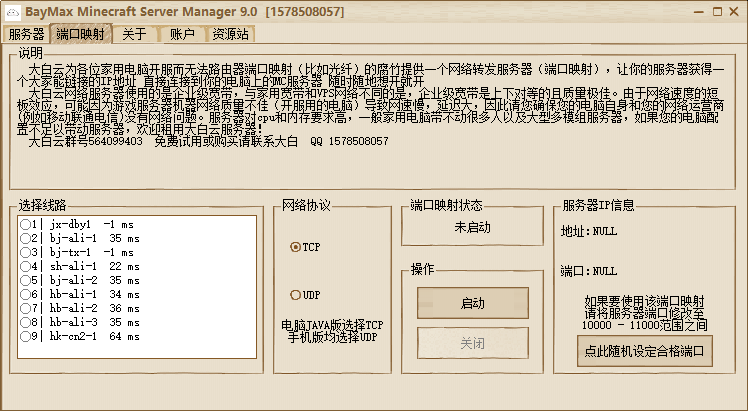
Task: Click the 未启动 status text
Action: tap(472, 227)
